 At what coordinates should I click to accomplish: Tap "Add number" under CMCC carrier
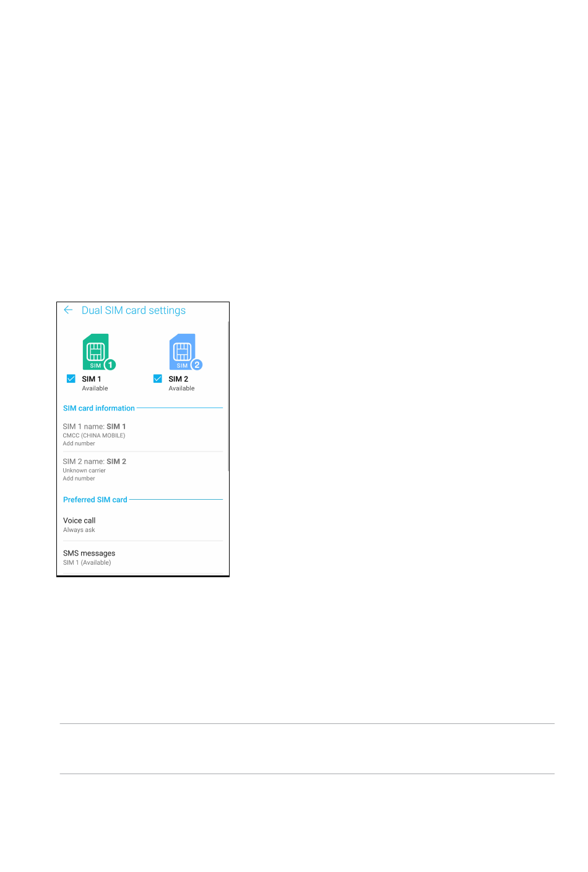pos(79,443)
